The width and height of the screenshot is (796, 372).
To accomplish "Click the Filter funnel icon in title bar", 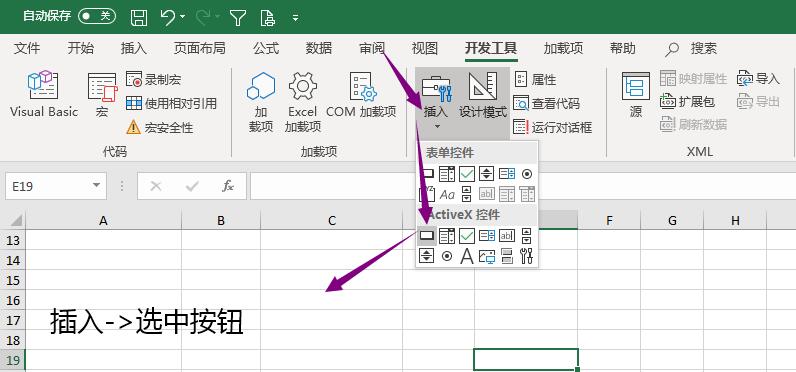I will point(238,17).
